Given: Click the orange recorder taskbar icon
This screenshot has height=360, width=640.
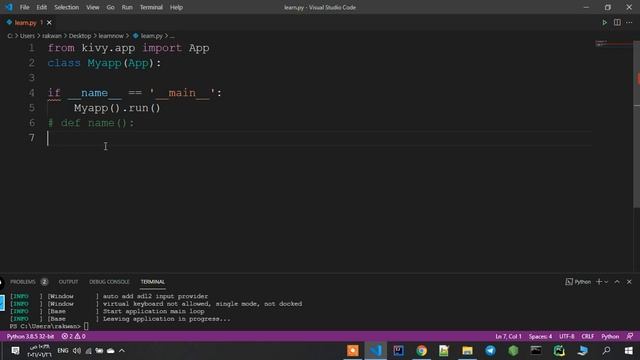Looking at the screenshot, I should 353,351.
